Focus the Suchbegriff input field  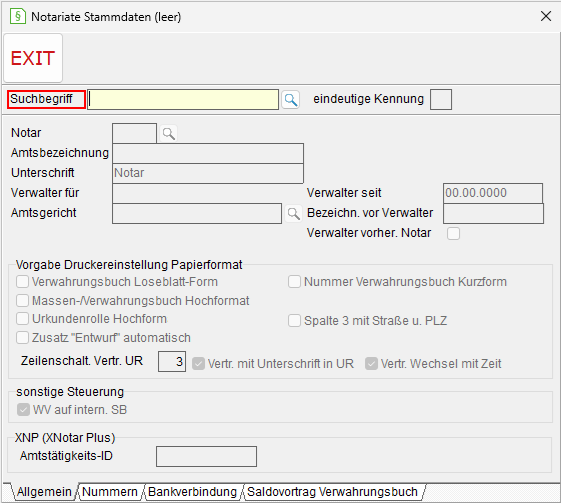pyautogui.click(x=183, y=99)
